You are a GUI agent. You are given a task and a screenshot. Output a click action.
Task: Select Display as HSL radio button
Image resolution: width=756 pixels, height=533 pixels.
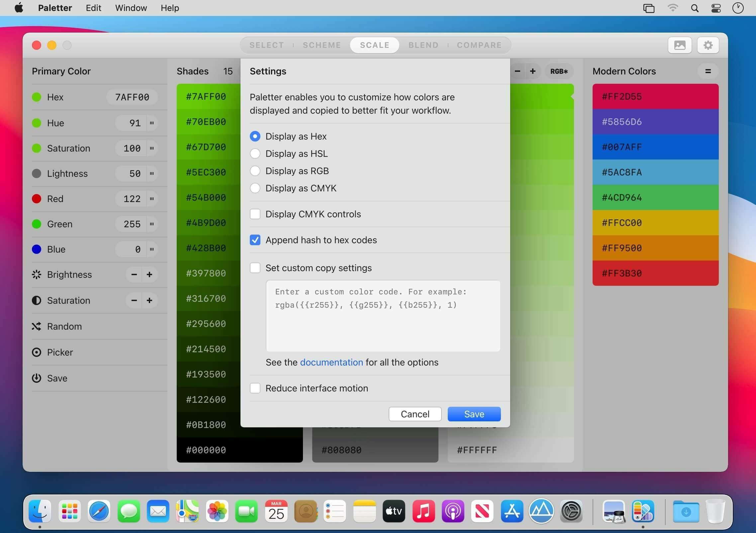tap(255, 154)
